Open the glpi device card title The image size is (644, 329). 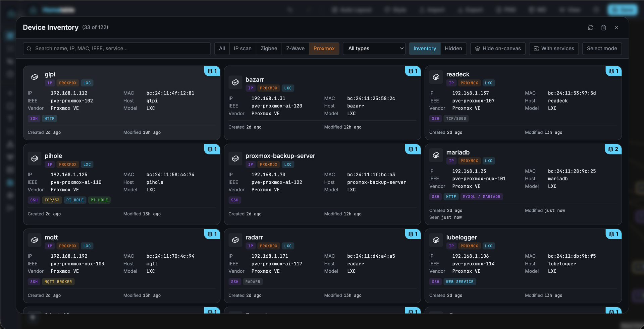coord(50,74)
